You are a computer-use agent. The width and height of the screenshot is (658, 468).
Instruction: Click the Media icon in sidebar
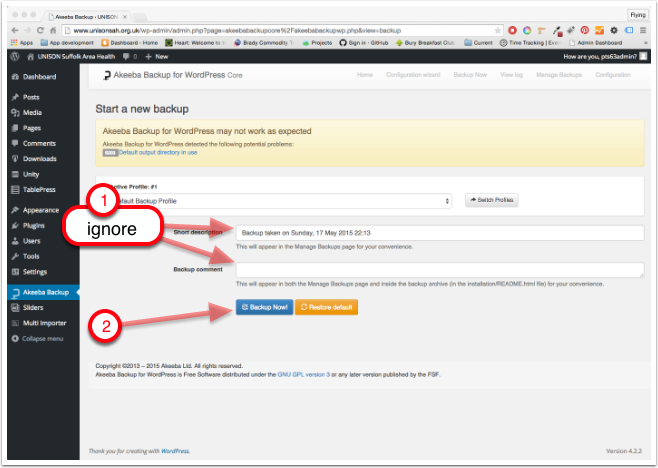click(x=16, y=112)
